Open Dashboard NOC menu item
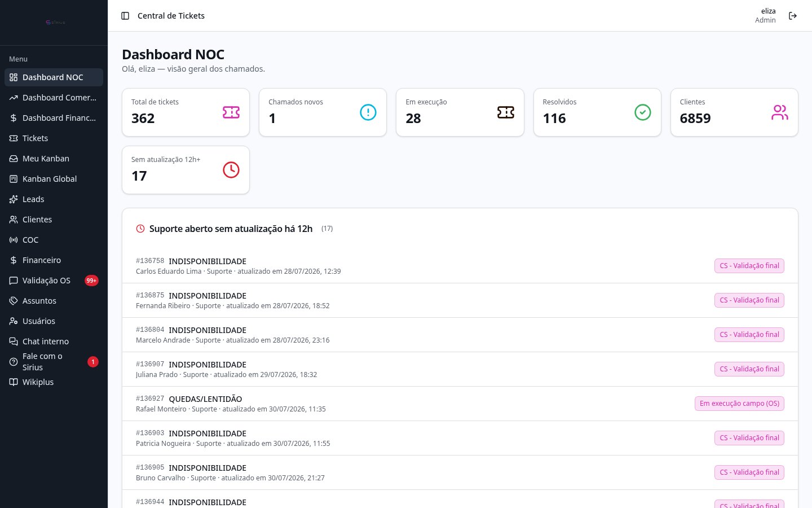This screenshot has height=508, width=812. point(54,77)
